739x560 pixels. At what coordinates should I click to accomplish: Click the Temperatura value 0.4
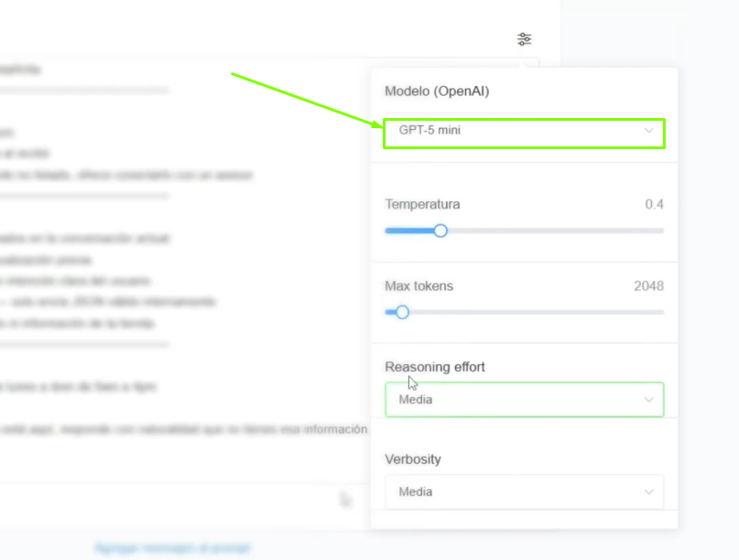coord(654,204)
